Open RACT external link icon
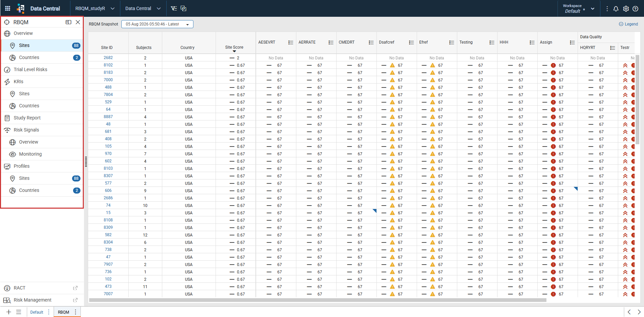 click(75, 288)
